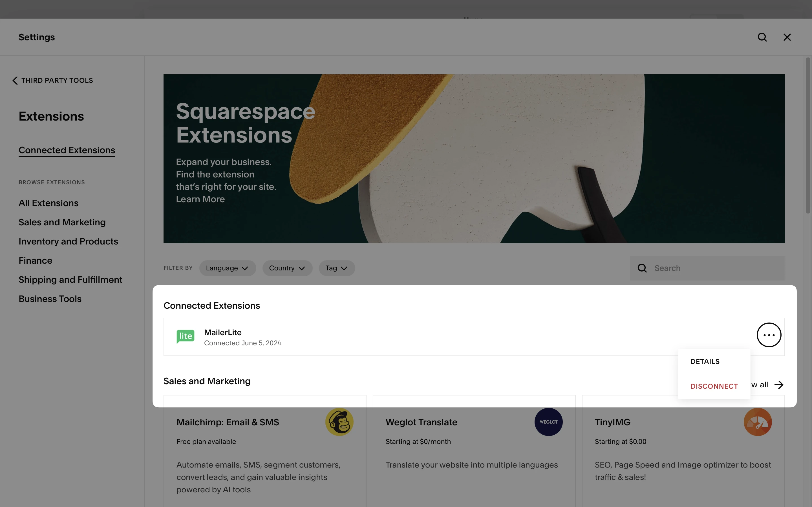Open the Country filter dropdown
812x507 pixels.
287,268
